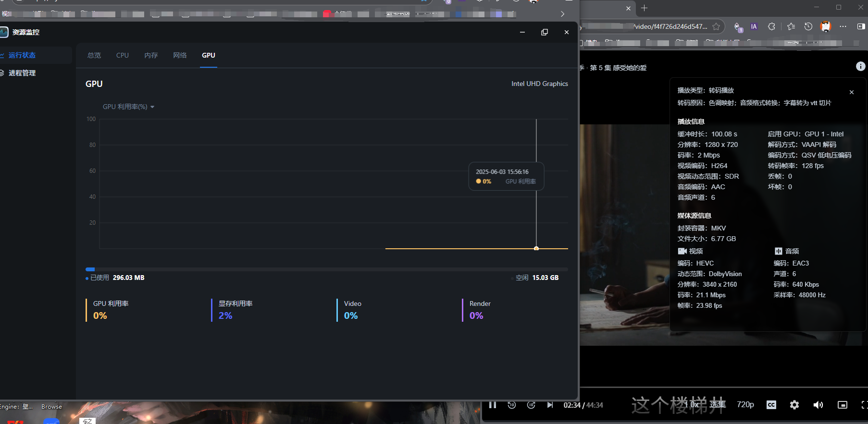This screenshot has width=868, height=424.
Task: Rewind the video 10 seconds
Action: pyautogui.click(x=512, y=405)
